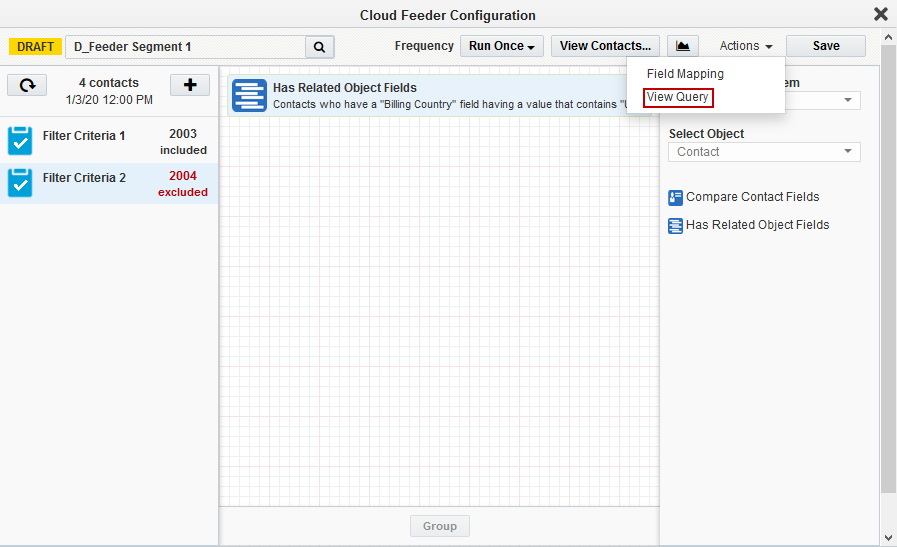The image size is (897, 547).
Task: Expand the Actions dropdown menu
Action: pos(746,46)
